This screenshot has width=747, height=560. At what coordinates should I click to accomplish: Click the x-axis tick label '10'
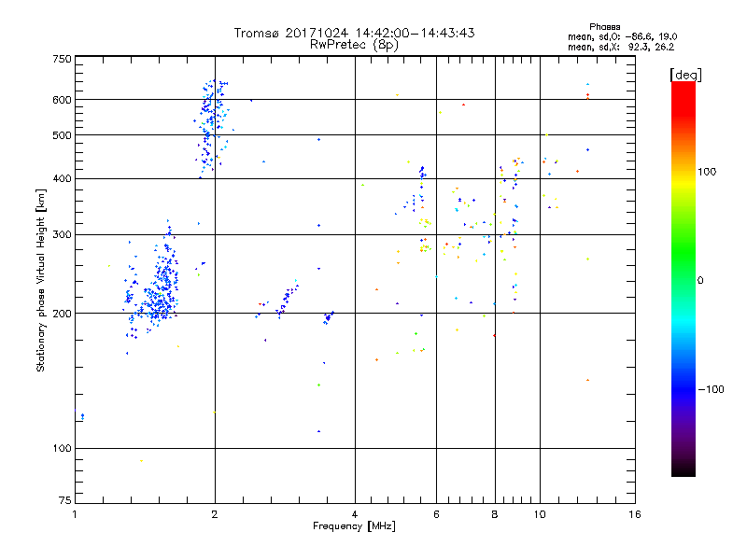click(x=540, y=514)
